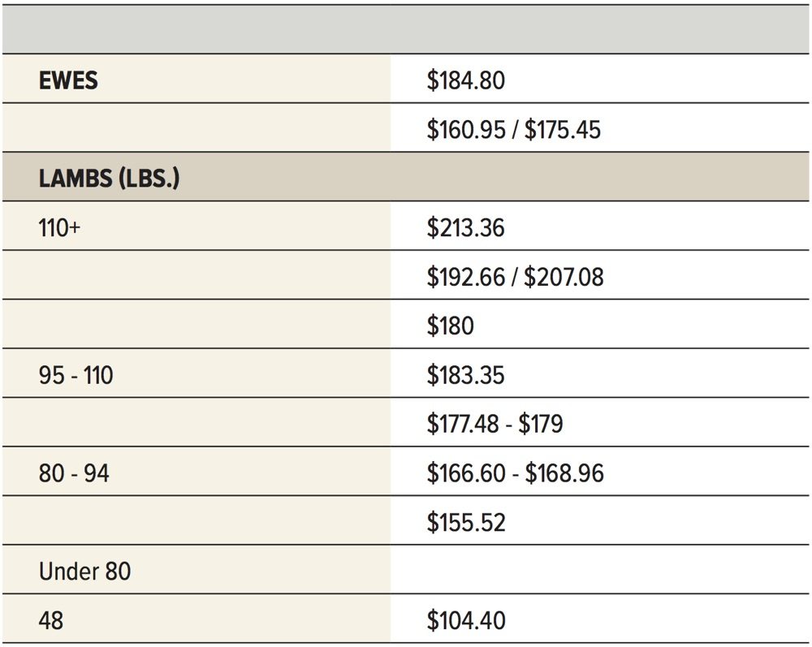812x647 pixels.
Task: Select the $155.52 price cell
Action: coord(465,522)
